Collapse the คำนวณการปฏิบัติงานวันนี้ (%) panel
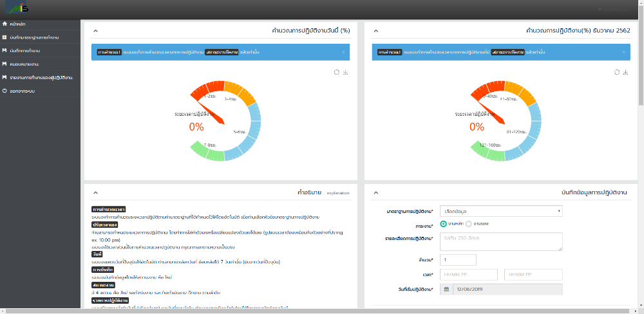The height and width of the screenshot is (314, 644). coord(95,31)
